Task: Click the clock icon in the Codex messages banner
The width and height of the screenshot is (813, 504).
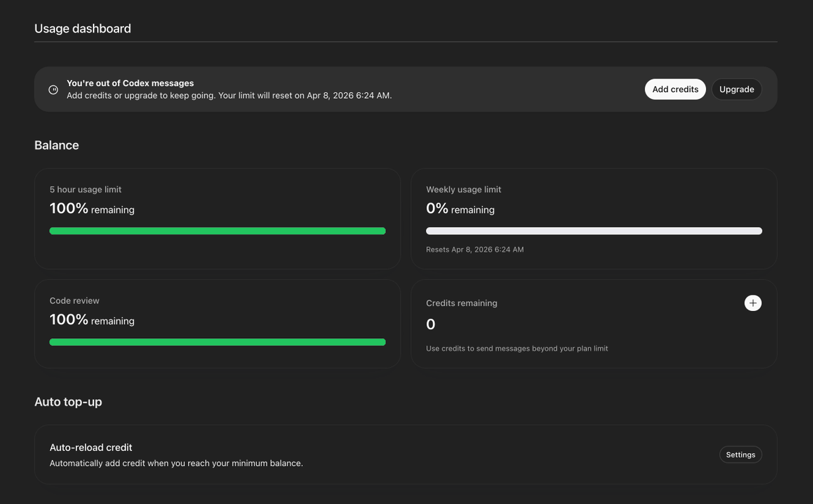Action: pyautogui.click(x=54, y=89)
